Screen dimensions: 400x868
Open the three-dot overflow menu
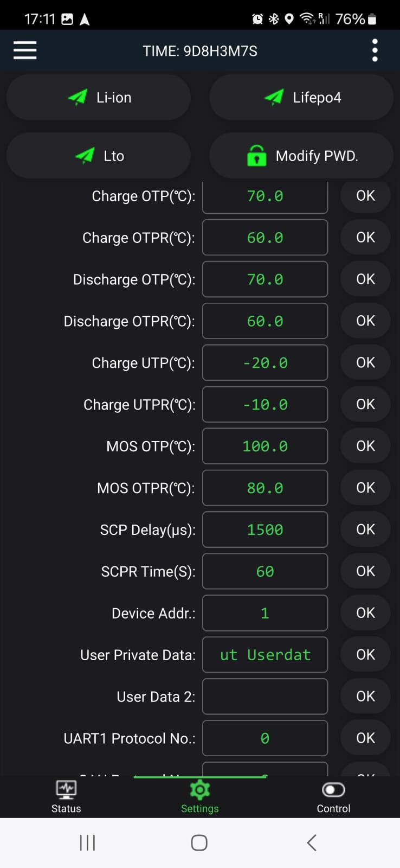click(x=375, y=50)
